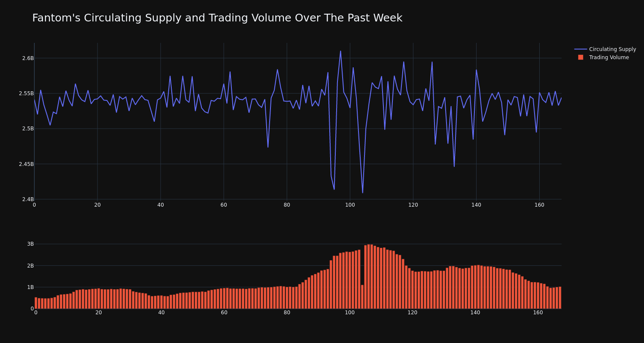Viewport: 644px width, 343px height.
Task: Click the highest supply line peak near 97
Action: 340,51
